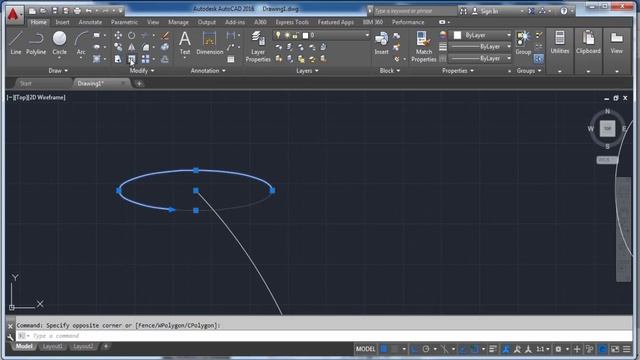Click the Table annotation icon
Screen dimensions: 640x360
point(231,59)
